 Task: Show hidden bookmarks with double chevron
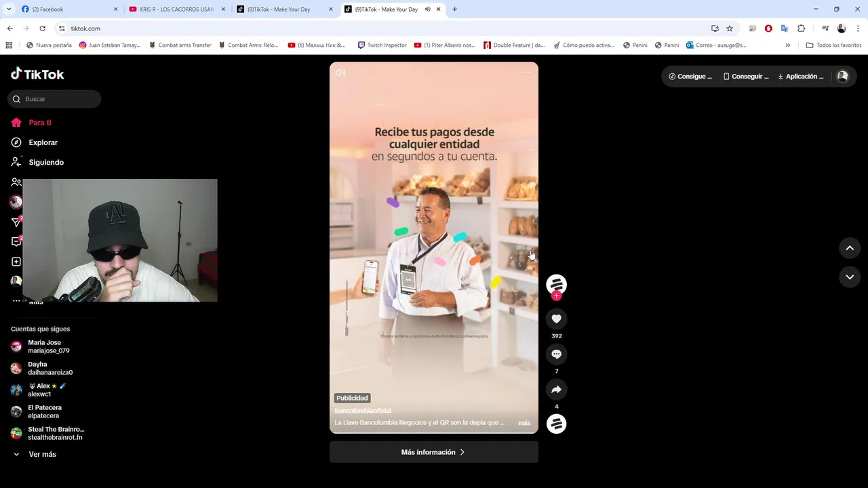coord(787,45)
